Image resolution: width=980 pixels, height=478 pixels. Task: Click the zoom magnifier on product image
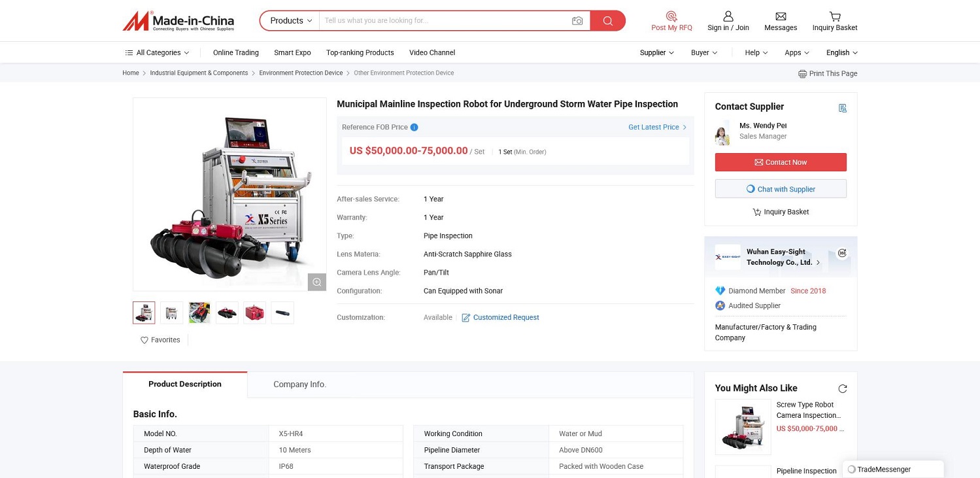pyautogui.click(x=317, y=282)
